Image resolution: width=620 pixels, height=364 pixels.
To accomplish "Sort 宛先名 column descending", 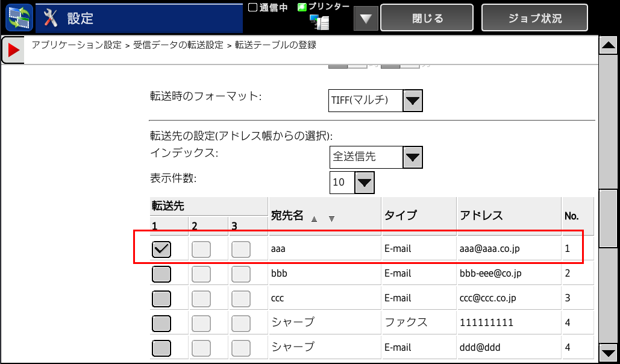I will [331, 219].
